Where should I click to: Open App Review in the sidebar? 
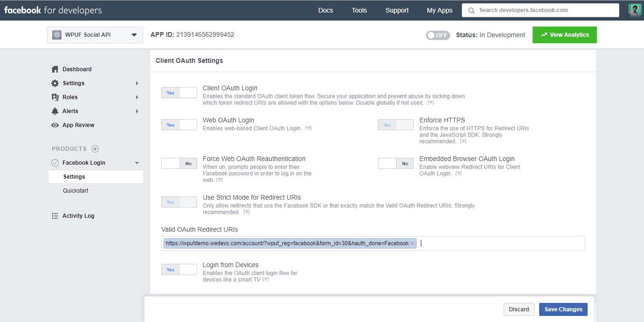point(78,125)
